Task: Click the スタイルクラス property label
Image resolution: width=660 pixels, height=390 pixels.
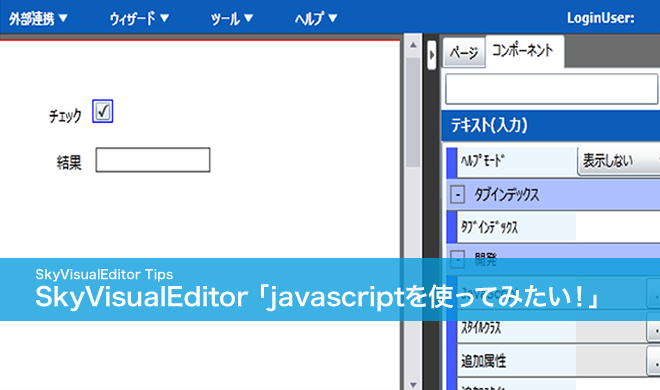Action: pos(481,327)
